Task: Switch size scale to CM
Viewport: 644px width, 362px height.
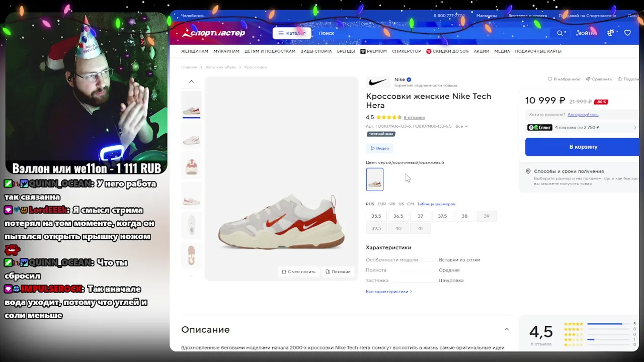Action: tap(411, 204)
